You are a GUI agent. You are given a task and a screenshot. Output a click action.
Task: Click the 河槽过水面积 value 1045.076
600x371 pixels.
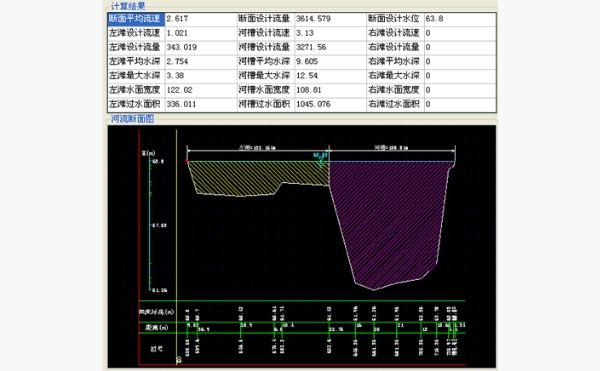click(313, 104)
